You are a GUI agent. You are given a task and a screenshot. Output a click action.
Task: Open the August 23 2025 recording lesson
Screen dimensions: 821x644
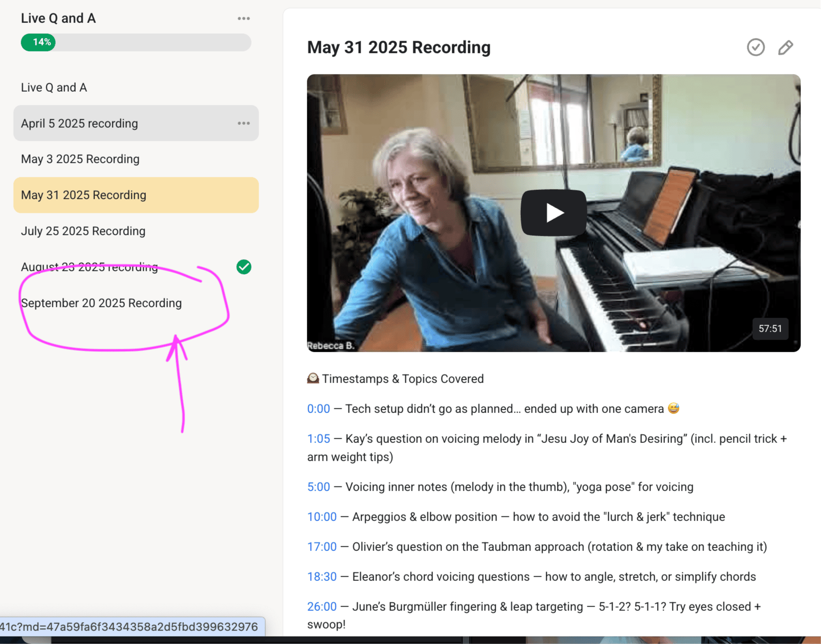pos(89,267)
